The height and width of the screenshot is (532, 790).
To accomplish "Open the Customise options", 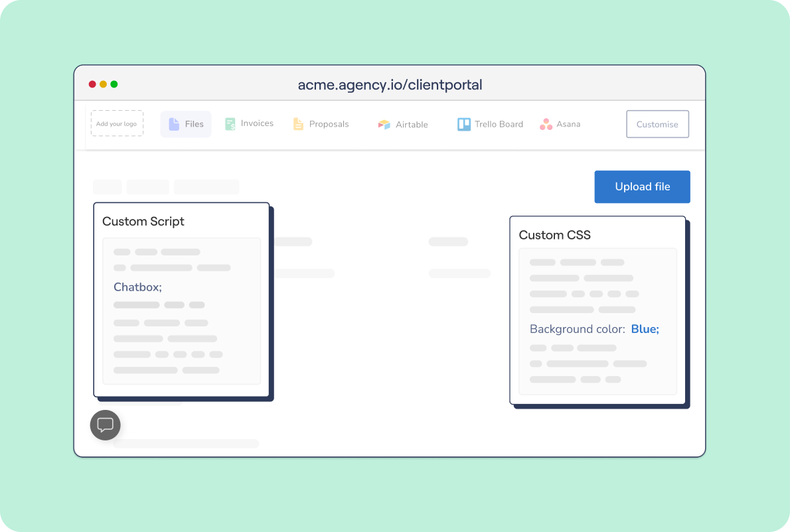I will (657, 124).
